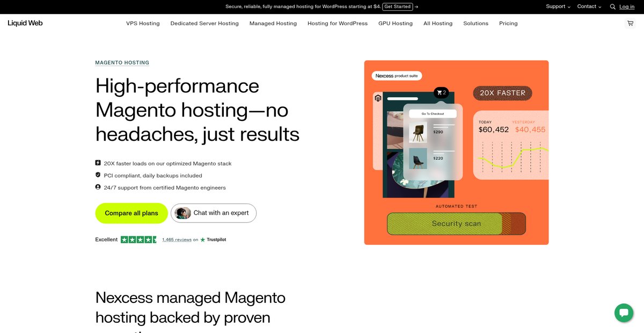Open the GPU Hosting menu
Screen dimensions: 644x333
pyautogui.click(x=396, y=23)
